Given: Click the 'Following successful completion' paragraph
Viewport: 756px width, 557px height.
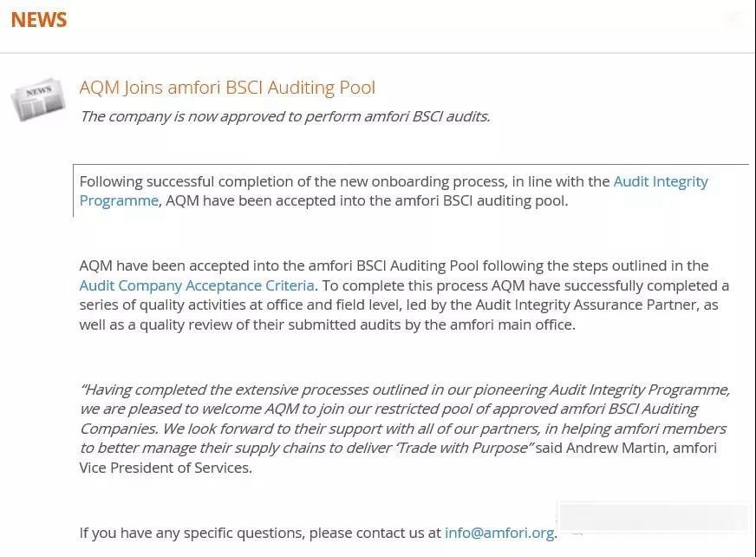Looking at the screenshot, I should pos(394,191).
